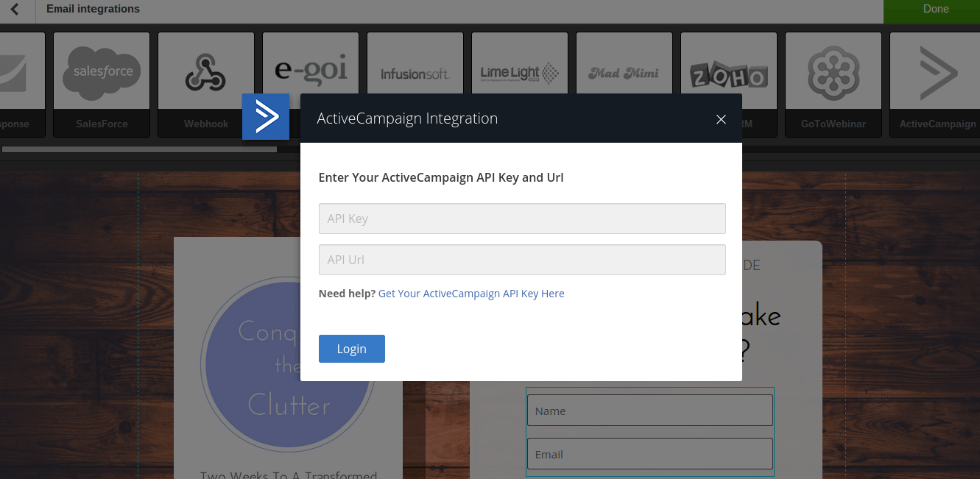Focus the API Url input field
The image size is (980, 479).
tap(522, 260)
